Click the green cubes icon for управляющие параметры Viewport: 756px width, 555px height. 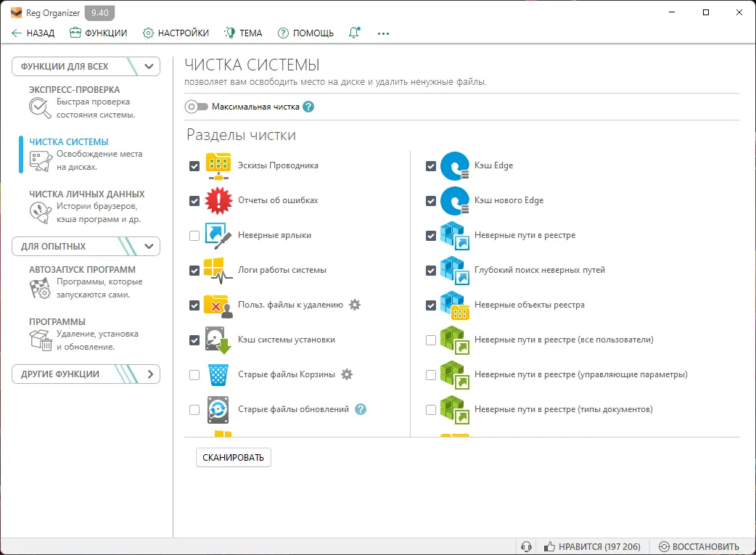[x=455, y=374]
